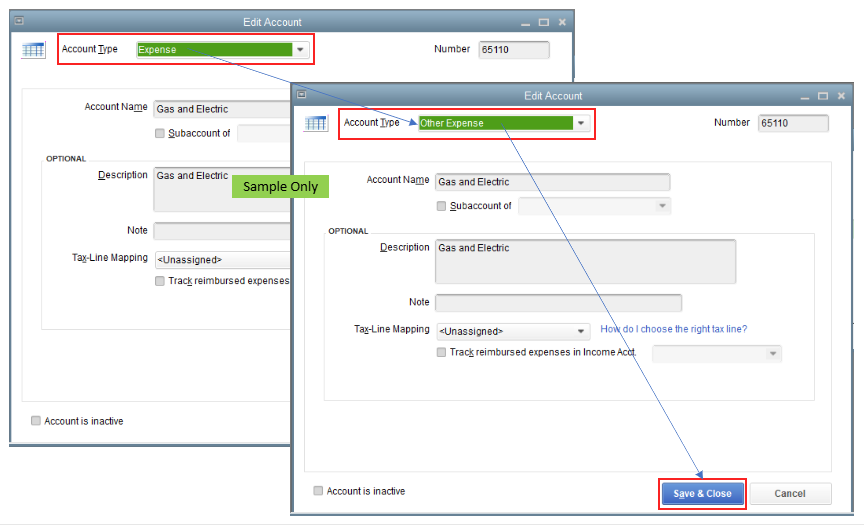Click Account Name field in front window
The width and height of the screenshot is (864, 525).
553,182
